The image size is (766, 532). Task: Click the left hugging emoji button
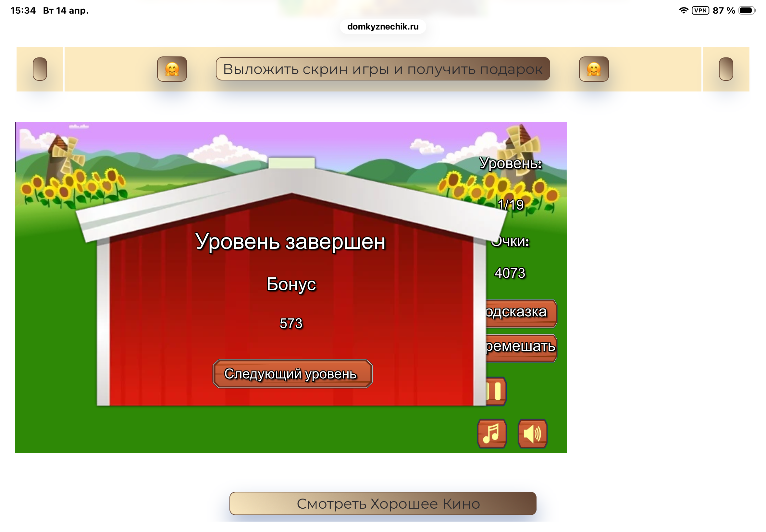click(172, 69)
